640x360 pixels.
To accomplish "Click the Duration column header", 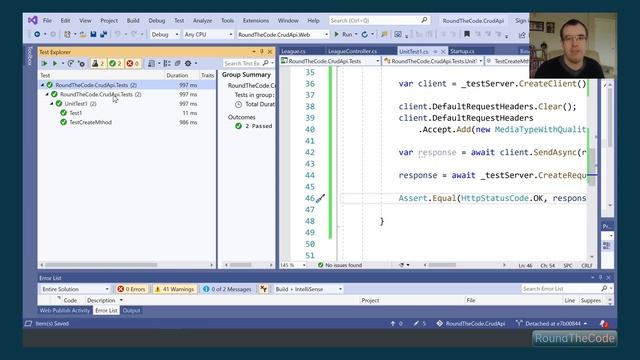I will [177, 76].
